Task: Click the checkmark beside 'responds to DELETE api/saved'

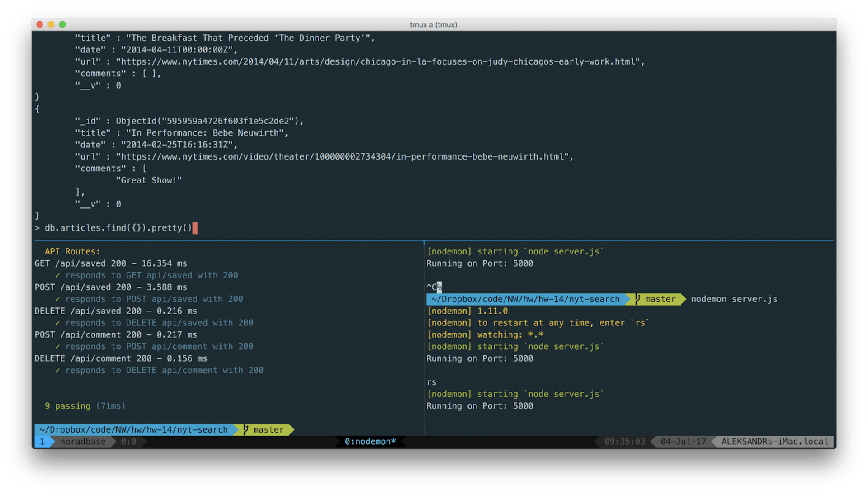Action: [x=57, y=323]
